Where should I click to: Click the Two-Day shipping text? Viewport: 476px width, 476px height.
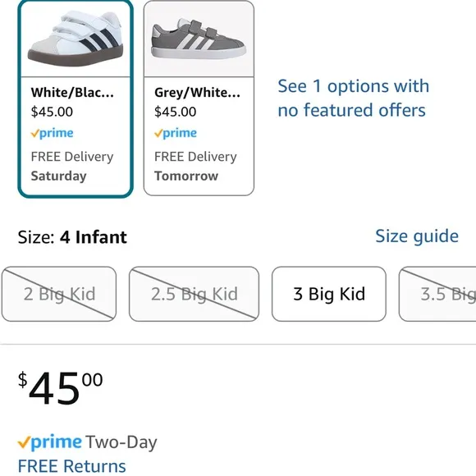point(121,442)
